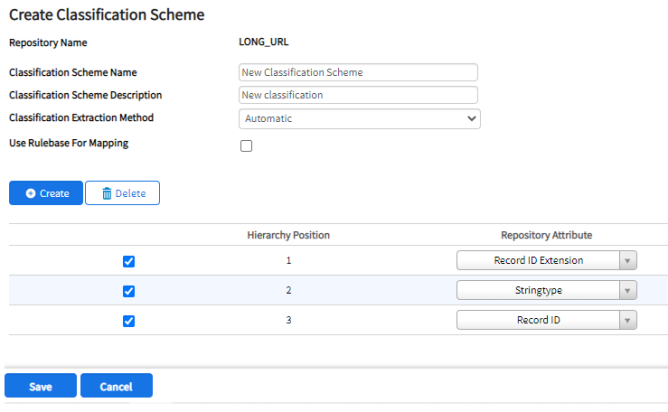Click the Create button label
Viewport: 668px width, 412px height.
tap(54, 193)
